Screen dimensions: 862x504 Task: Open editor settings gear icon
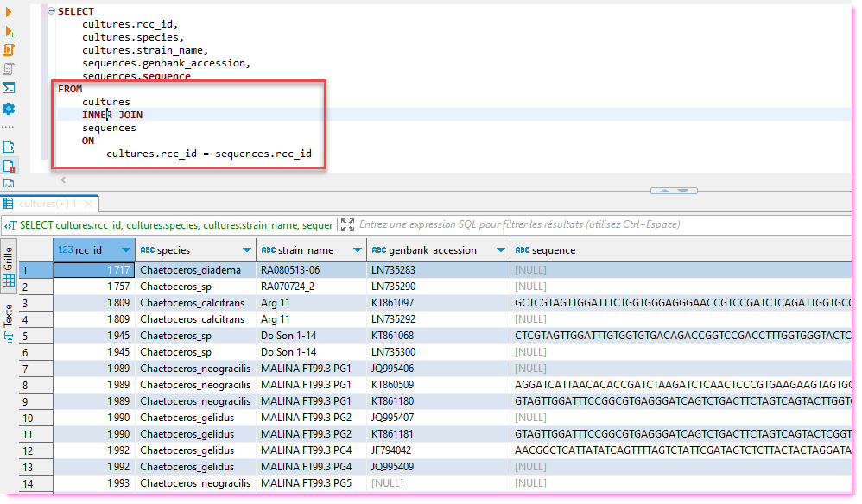(10, 109)
